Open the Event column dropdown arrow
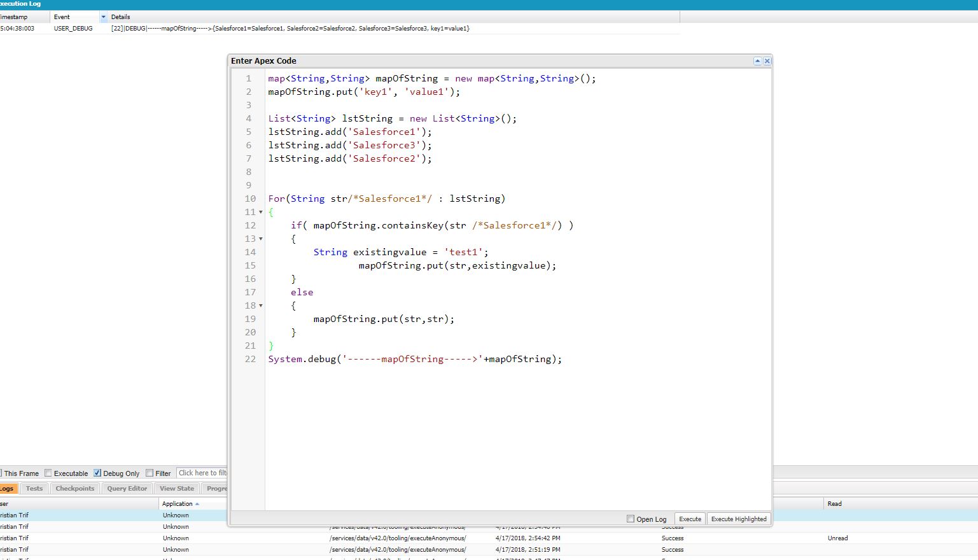Screen dimensions: 978x560 click(104, 17)
